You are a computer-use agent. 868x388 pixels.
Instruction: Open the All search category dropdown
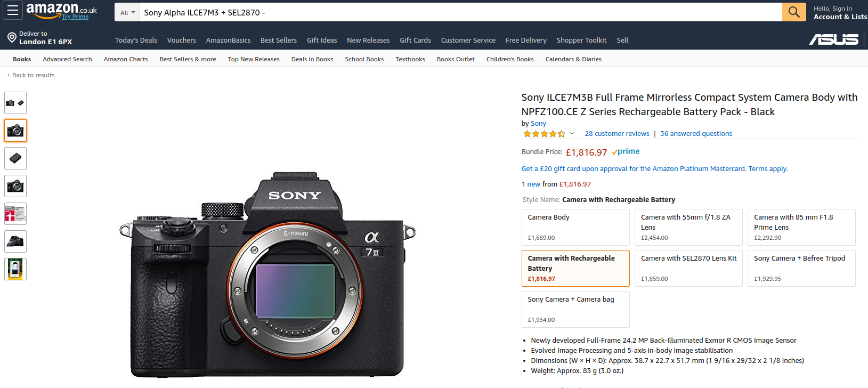pyautogui.click(x=127, y=12)
